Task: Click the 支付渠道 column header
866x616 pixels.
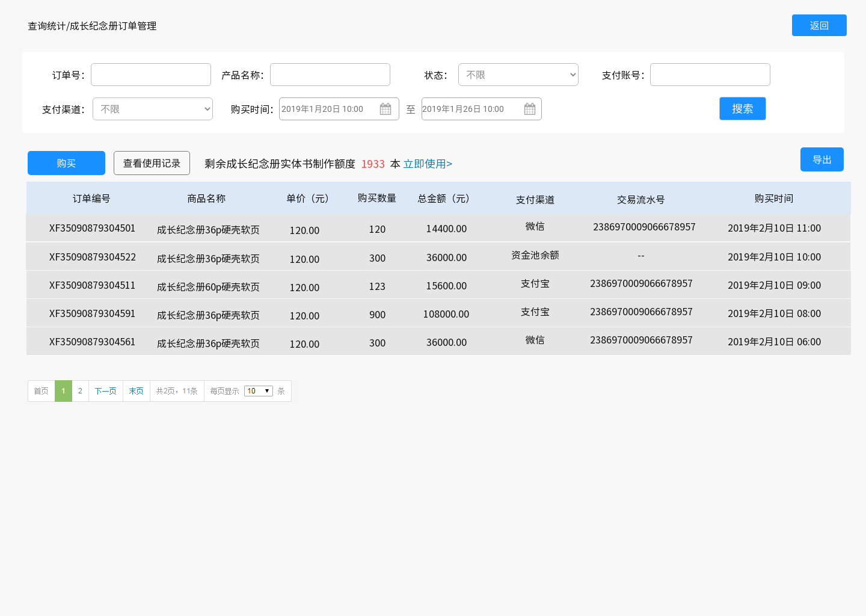Action: coord(535,200)
